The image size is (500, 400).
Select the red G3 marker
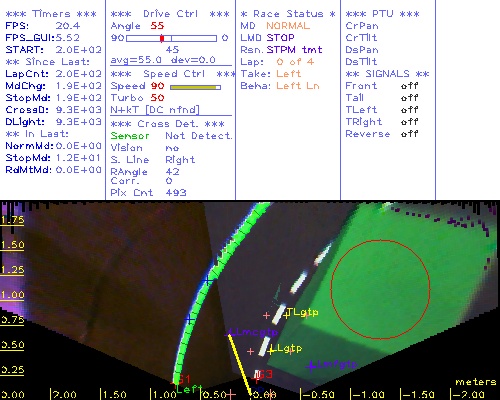pyautogui.click(x=265, y=375)
